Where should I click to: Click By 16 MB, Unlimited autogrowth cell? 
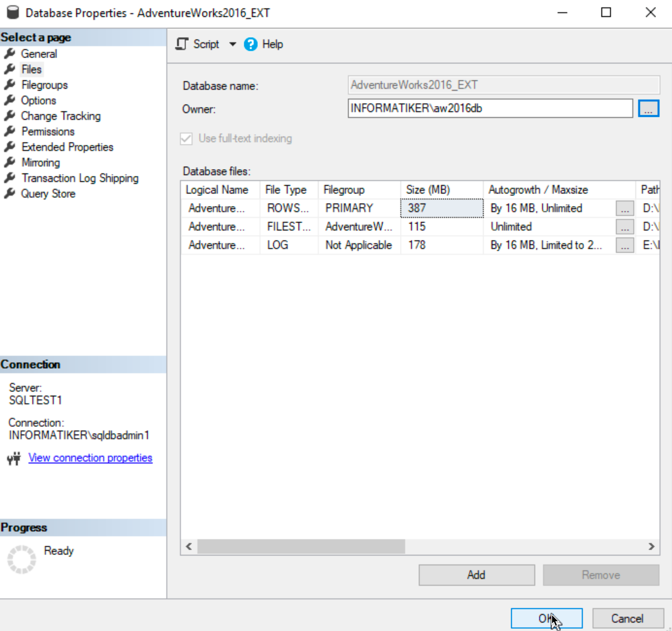pos(549,208)
